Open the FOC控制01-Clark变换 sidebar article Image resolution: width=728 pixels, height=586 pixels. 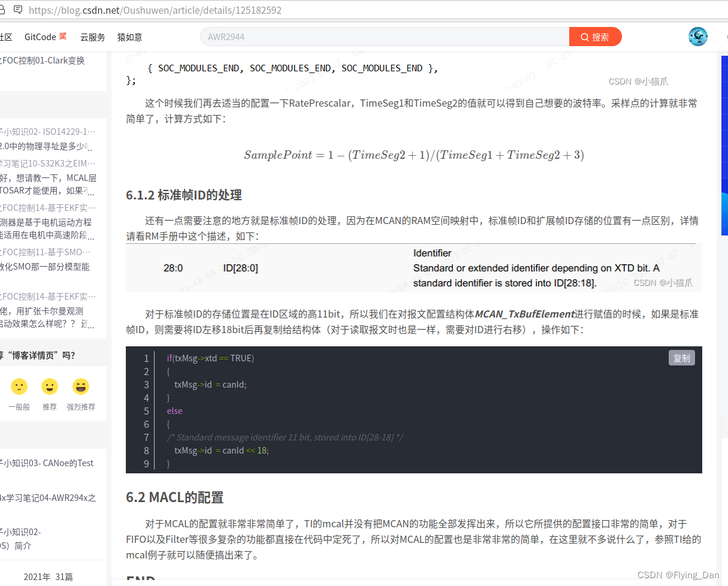click(42, 60)
